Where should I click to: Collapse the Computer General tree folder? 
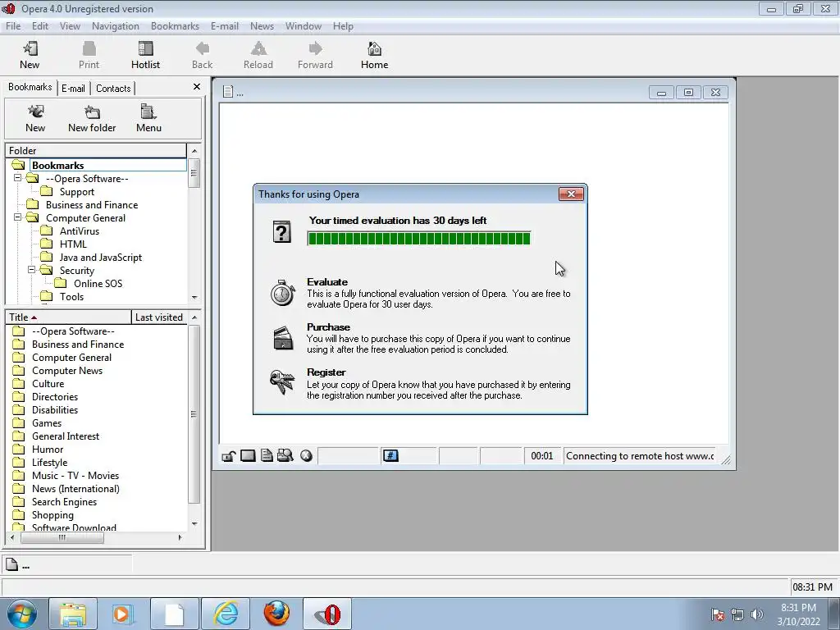(18, 217)
